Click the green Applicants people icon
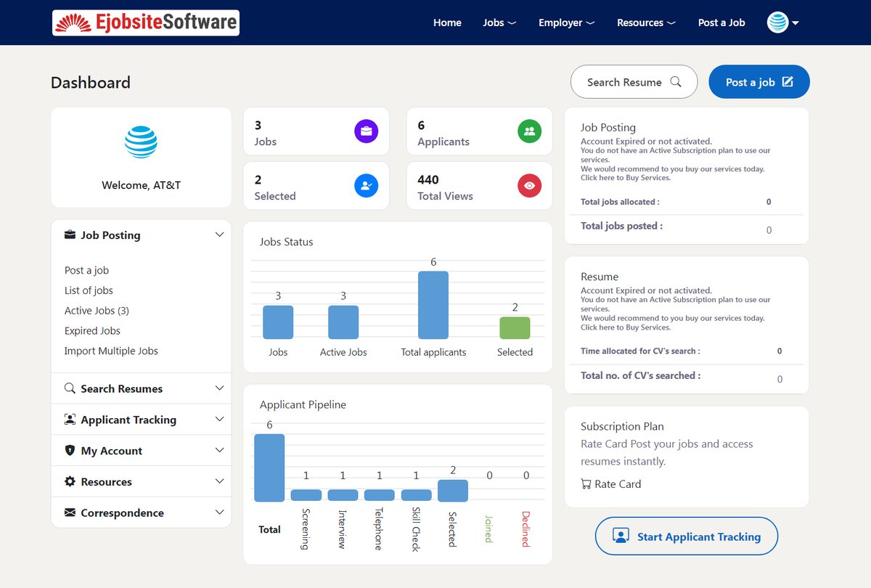 pyautogui.click(x=529, y=131)
